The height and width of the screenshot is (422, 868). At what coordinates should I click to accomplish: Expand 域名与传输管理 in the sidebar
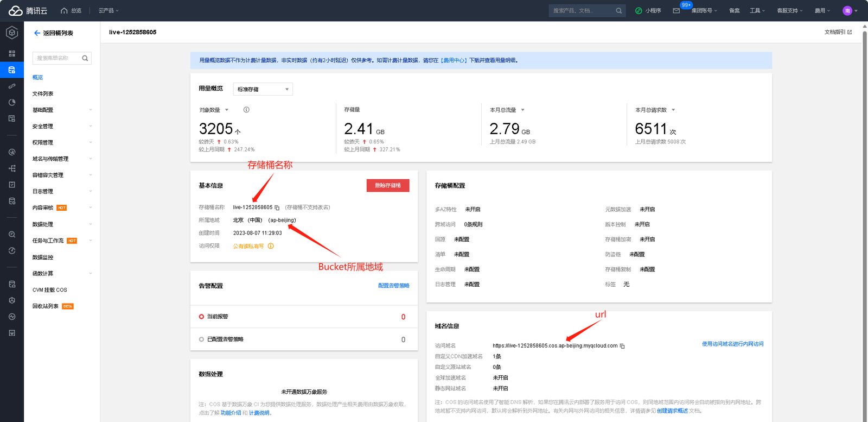tap(62, 159)
